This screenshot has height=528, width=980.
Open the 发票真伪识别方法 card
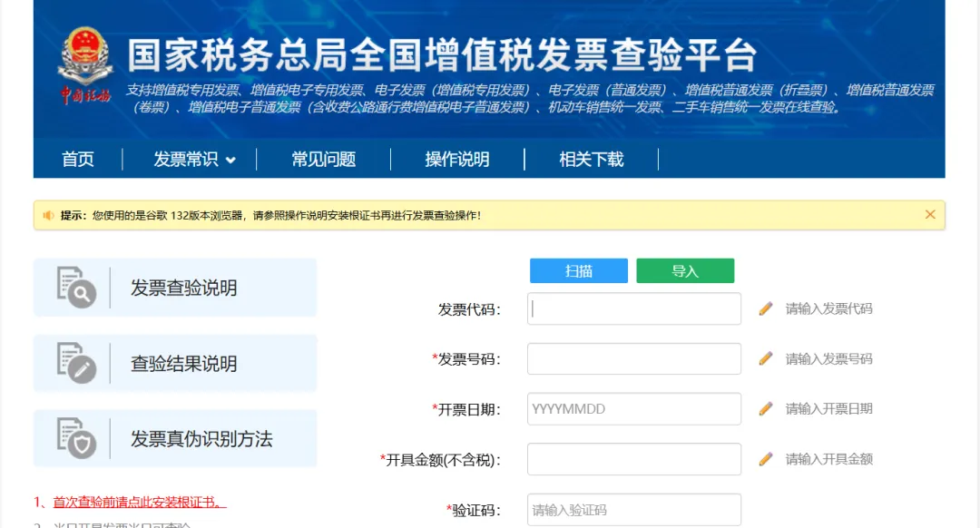click(x=175, y=439)
